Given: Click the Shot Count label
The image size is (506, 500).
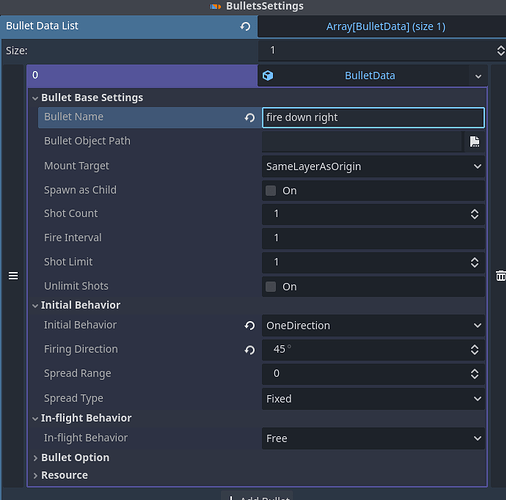Looking at the screenshot, I should (x=71, y=213).
